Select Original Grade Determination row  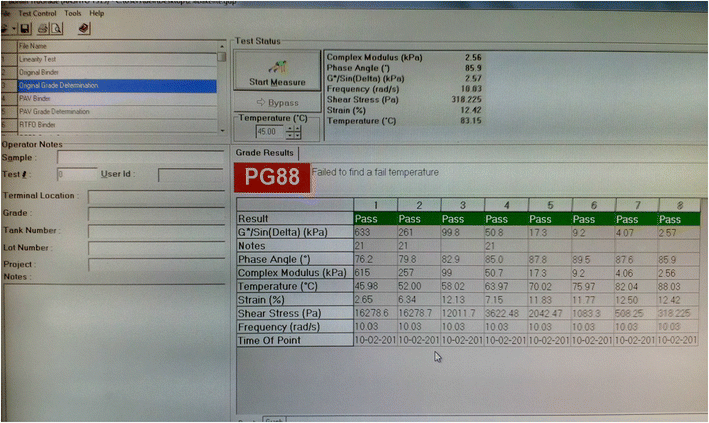pyautogui.click(x=117, y=86)
